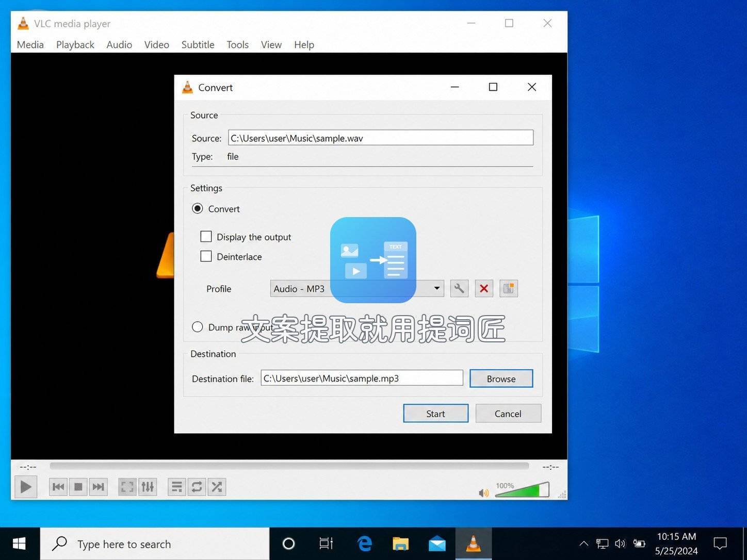Show extended settings equalizer icon
The width and height of the screenshot is (747, 560).
pyautogui.click(x=148, y=487)
